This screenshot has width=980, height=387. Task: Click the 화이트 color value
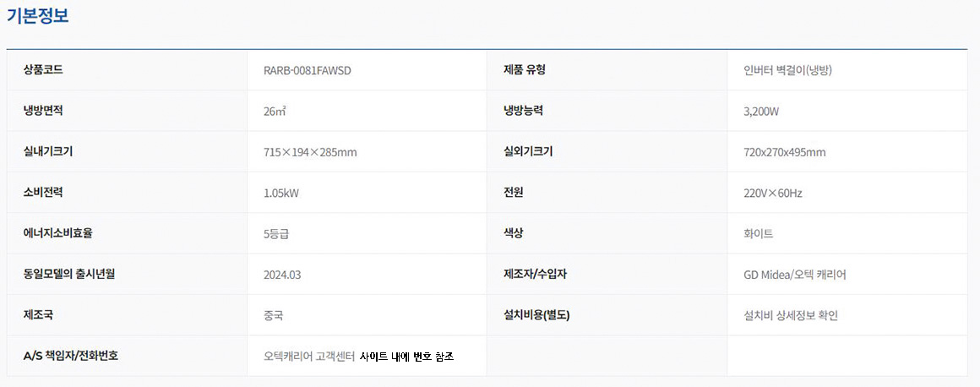[x=752, y=234]
